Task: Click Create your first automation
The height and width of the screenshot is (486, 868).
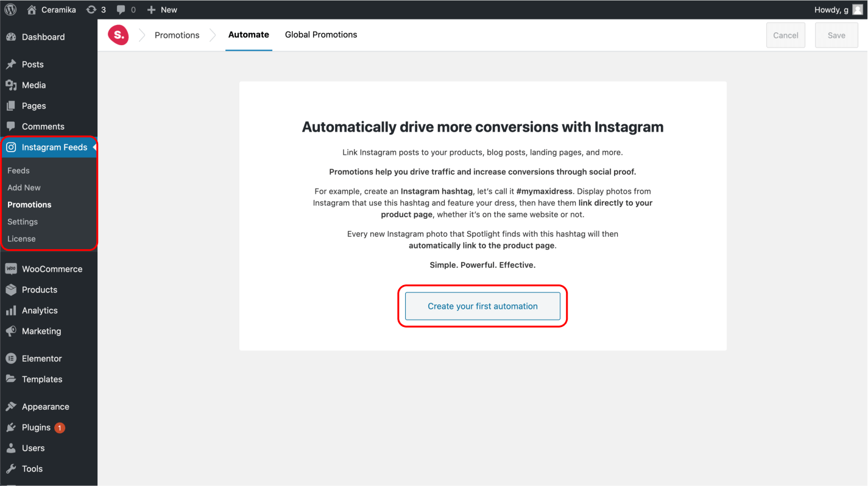Action: click(x=482, y=306)
